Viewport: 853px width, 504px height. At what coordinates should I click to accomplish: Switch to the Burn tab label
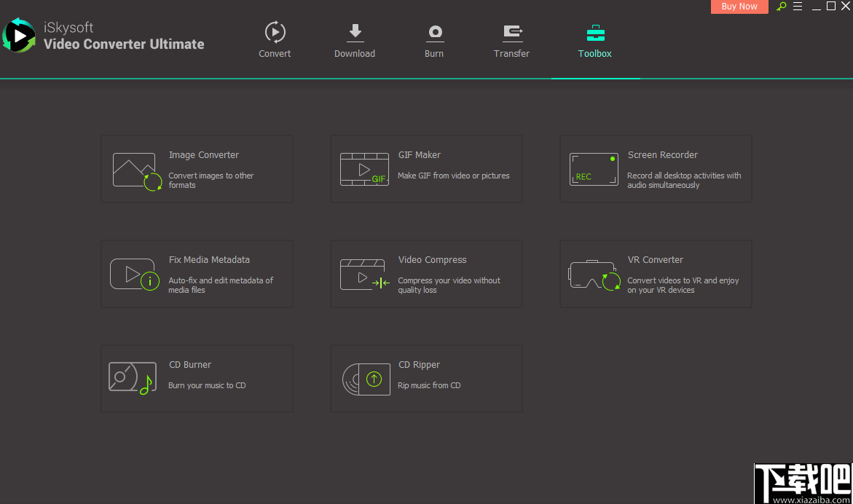[434, 53]
